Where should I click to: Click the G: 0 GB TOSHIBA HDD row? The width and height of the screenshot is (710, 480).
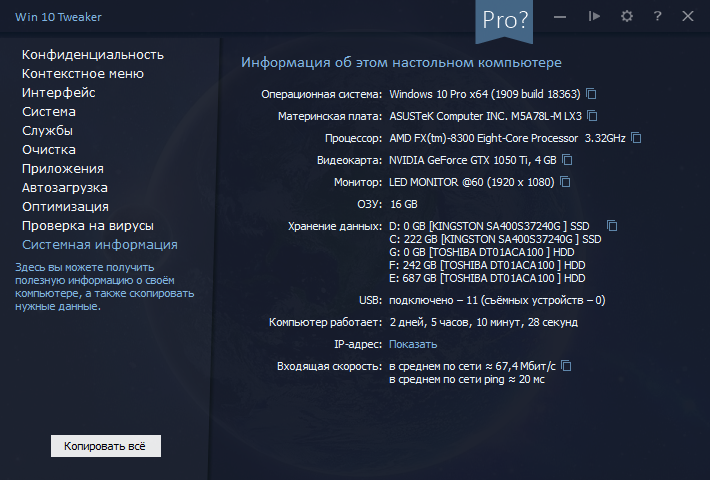click(x=481, y=252)
